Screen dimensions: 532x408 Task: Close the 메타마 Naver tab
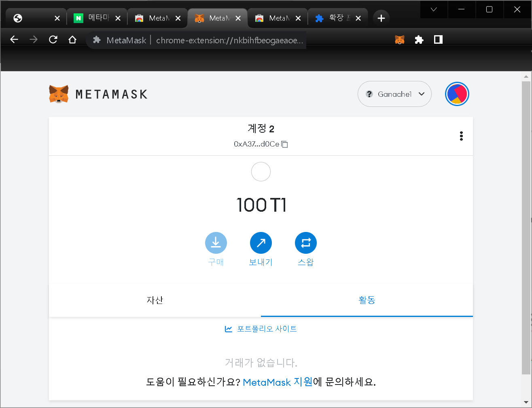click(118, 18)
